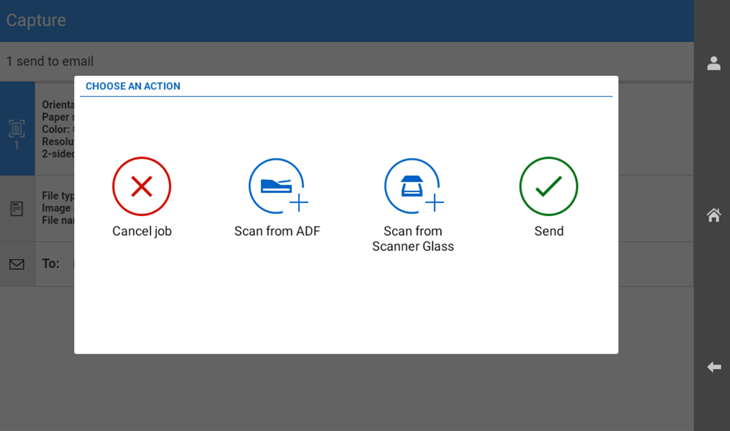Click the "Send" text label

[548, 231]
